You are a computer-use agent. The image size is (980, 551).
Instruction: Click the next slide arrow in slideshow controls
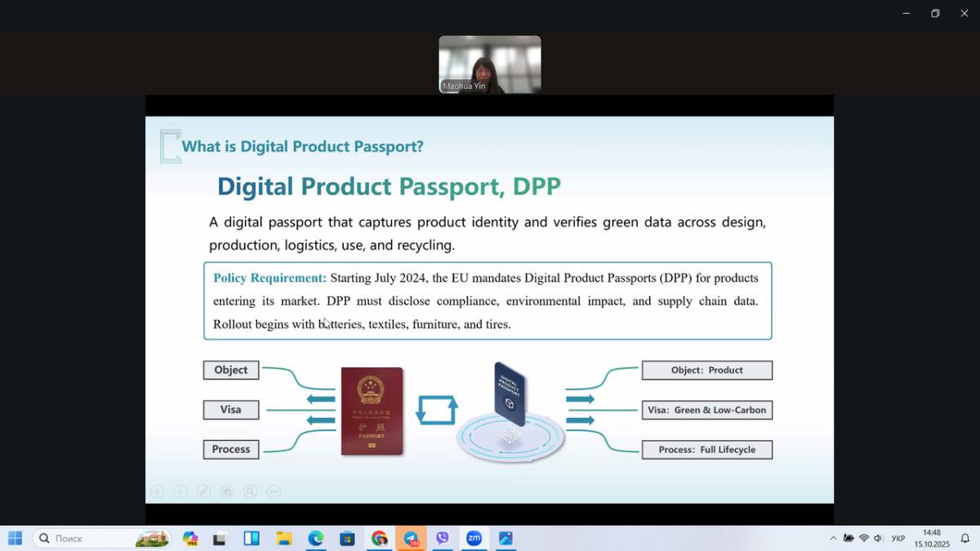[x=180, y=491]
